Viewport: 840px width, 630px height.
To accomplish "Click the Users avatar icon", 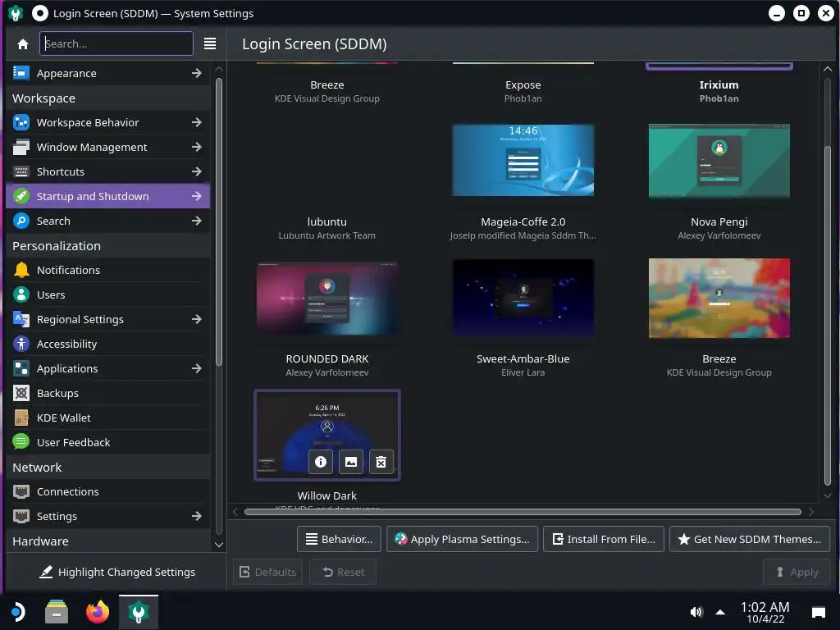I will click(x=21, y=294).
